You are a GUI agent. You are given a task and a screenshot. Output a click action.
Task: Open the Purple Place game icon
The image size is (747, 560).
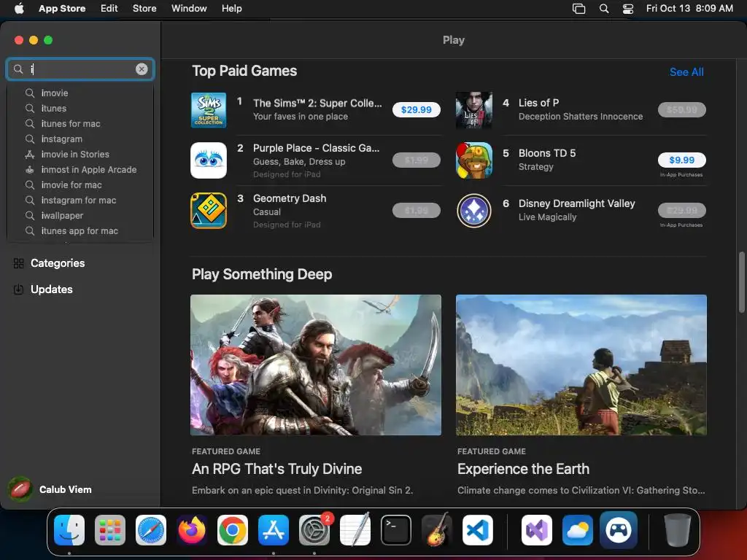pos(208,160)
